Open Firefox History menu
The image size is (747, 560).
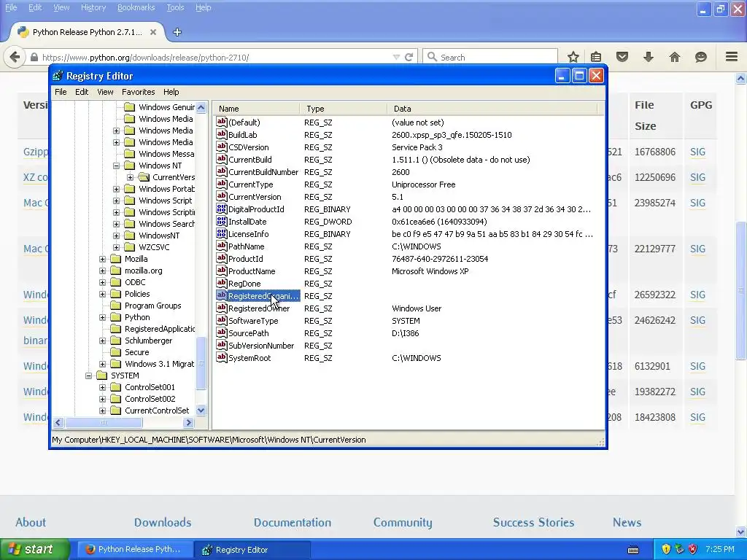pyautogui.click(x=93, y=7)
